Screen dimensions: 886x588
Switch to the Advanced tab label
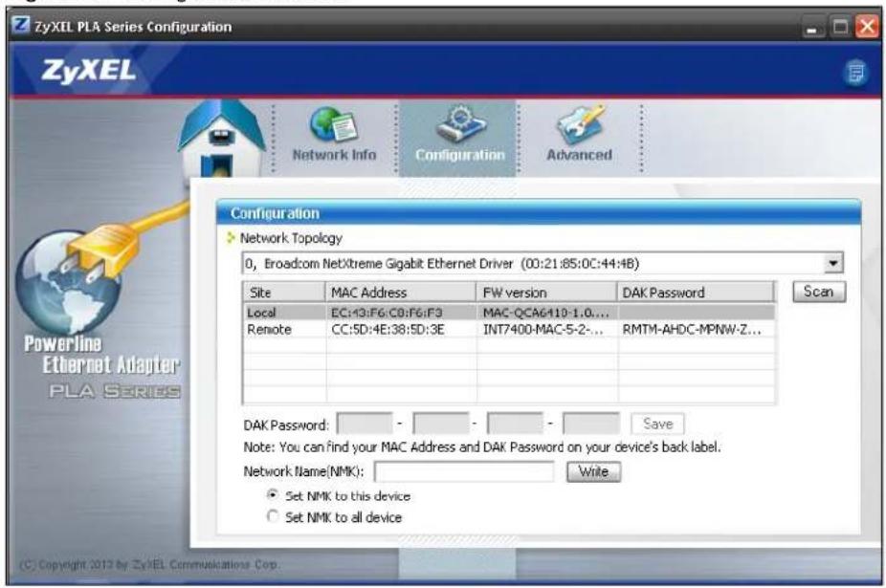click(579, 154)
